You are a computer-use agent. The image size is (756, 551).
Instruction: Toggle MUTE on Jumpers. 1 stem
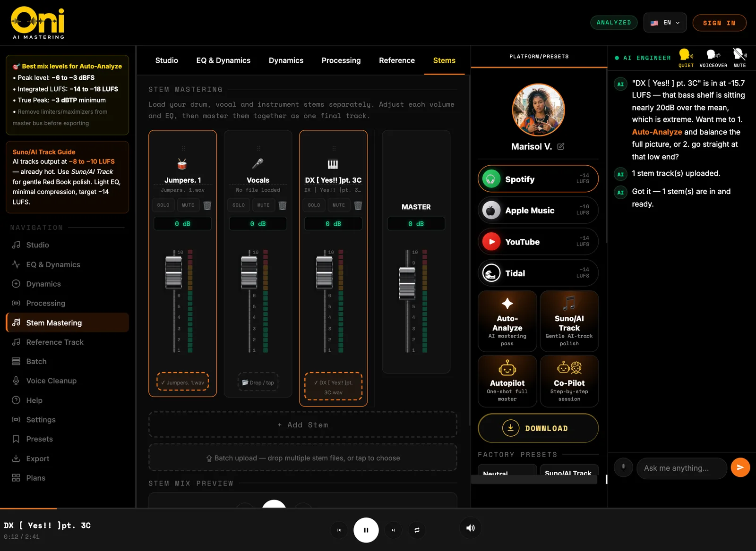click(188, 205)
